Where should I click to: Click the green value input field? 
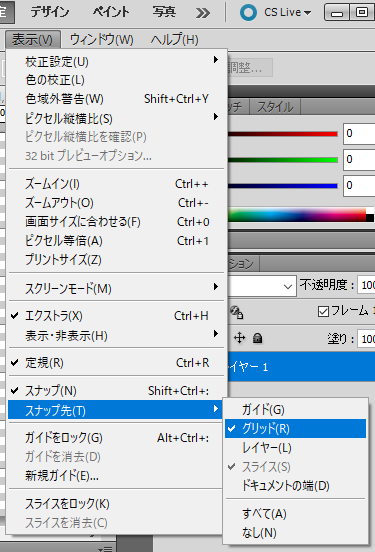click(x=359, y=159)
